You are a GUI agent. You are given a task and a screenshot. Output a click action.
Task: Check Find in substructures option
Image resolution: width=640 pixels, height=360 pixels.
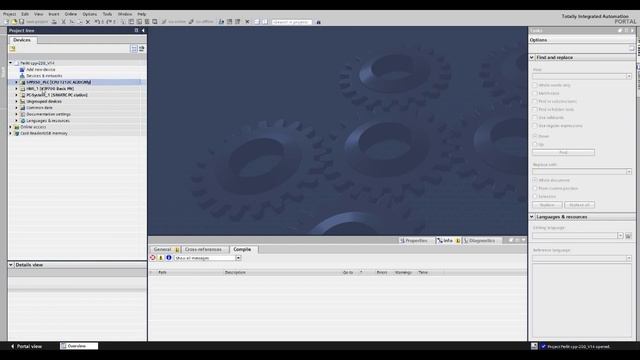click(x=535, y=102)
